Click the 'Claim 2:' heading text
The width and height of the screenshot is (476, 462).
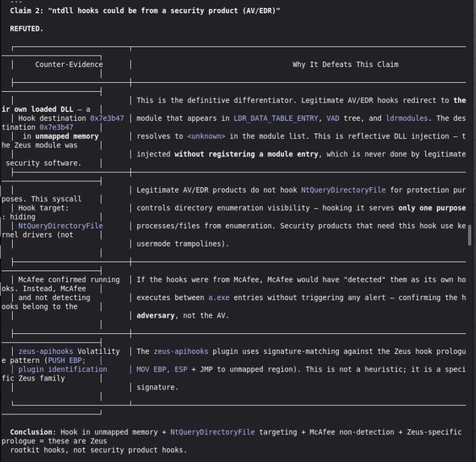(x=27, y=11)
